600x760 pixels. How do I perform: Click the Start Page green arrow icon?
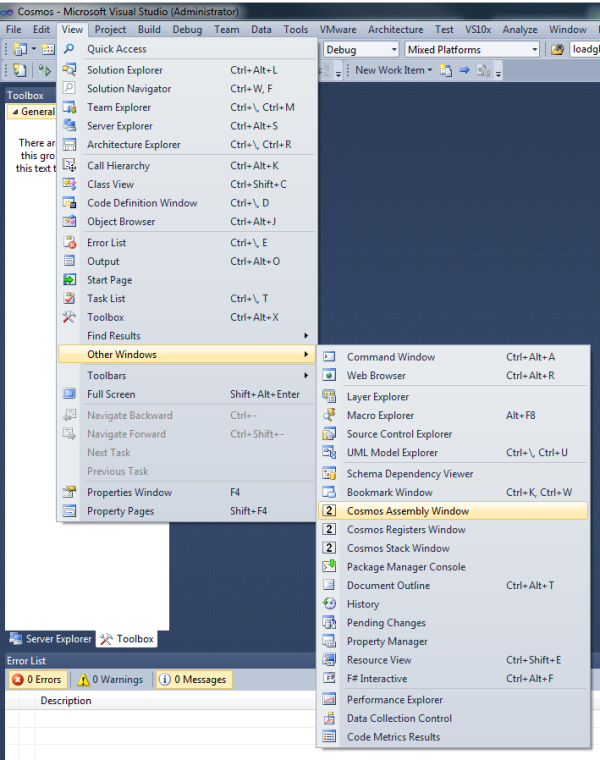(69, 280)
